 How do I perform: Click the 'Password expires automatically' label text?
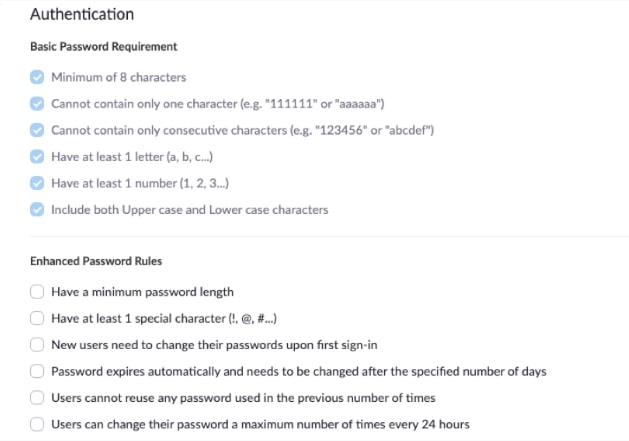299,372
